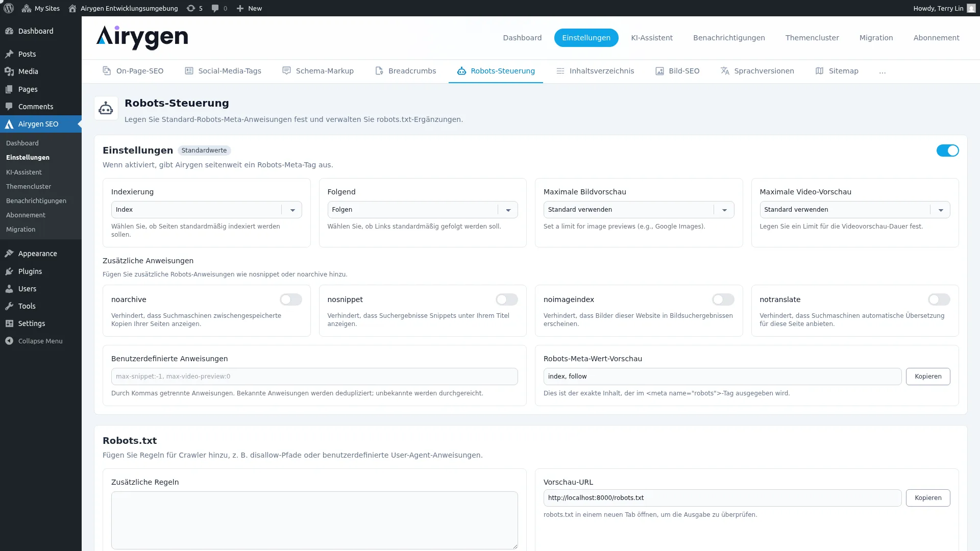
Task: Click the Sitemap map icon
Action: 819,71
